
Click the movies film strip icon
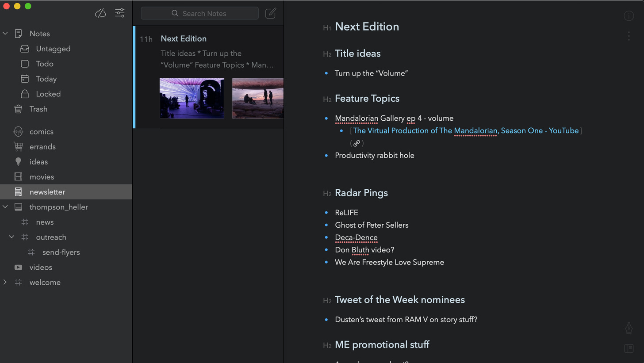[18, 177]
